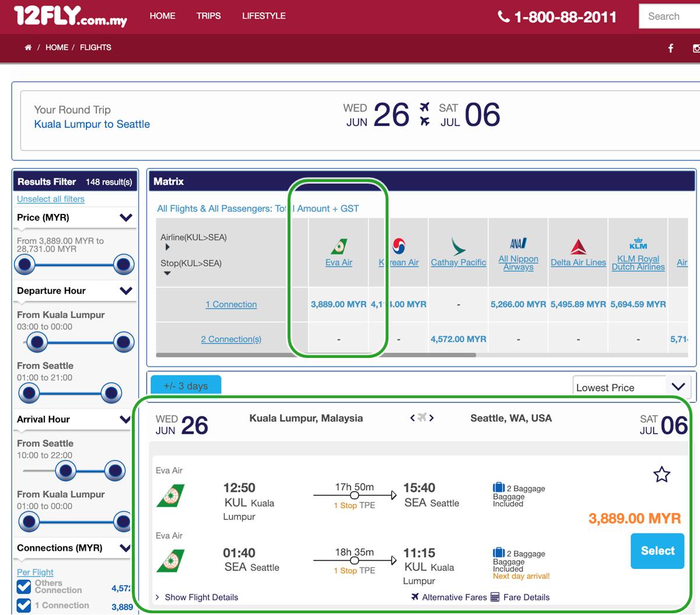This screenshot has height=615, width=700.
Task: Click departure From Seattle right handle
Action: point(111,393)
